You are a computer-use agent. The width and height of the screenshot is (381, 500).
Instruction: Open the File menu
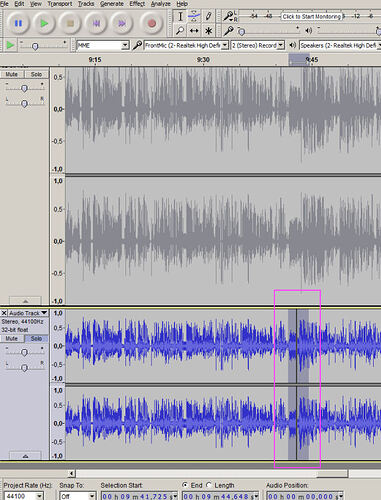(x=4, y=4)
